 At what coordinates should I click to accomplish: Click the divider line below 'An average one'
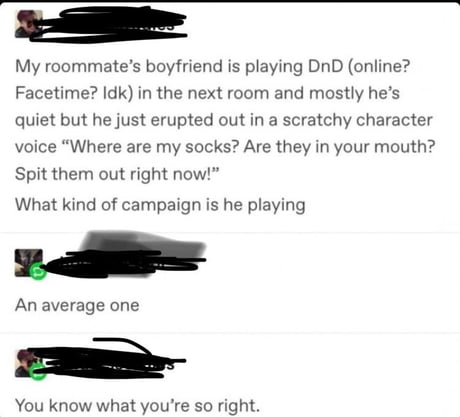230,332
